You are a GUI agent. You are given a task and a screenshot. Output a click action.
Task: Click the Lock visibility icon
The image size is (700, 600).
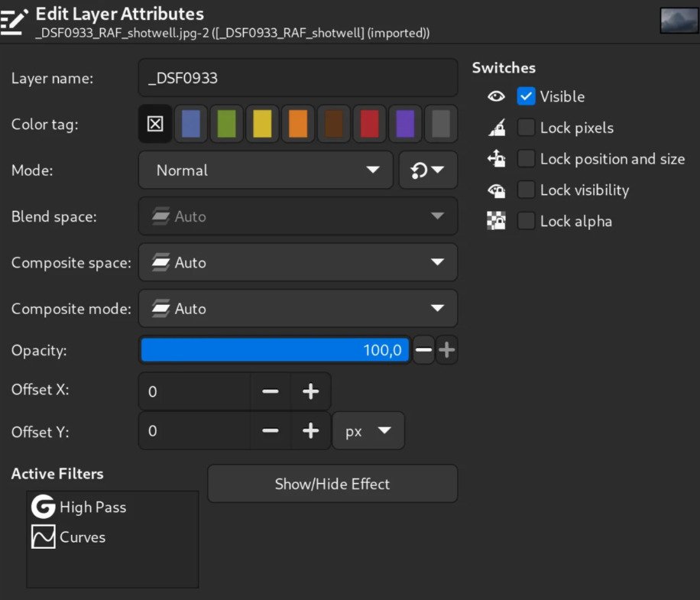(497, 190)
